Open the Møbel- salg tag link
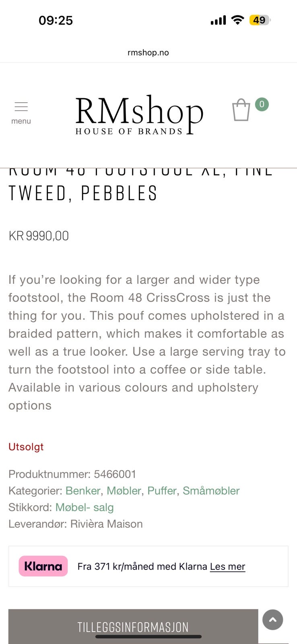Screen dimensions: 297x644 (85, 507)
